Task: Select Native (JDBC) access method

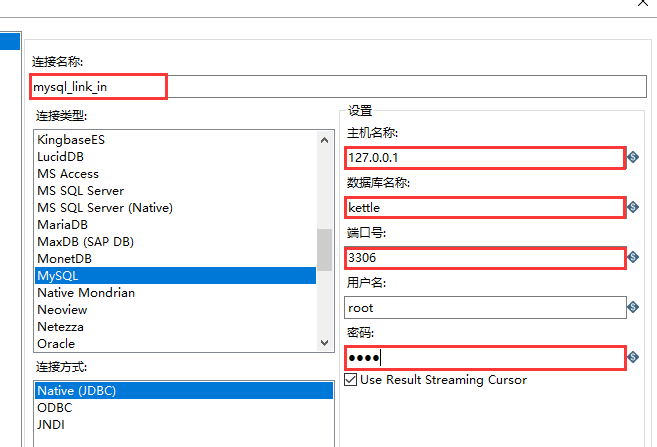Action: tap(184, 390)
